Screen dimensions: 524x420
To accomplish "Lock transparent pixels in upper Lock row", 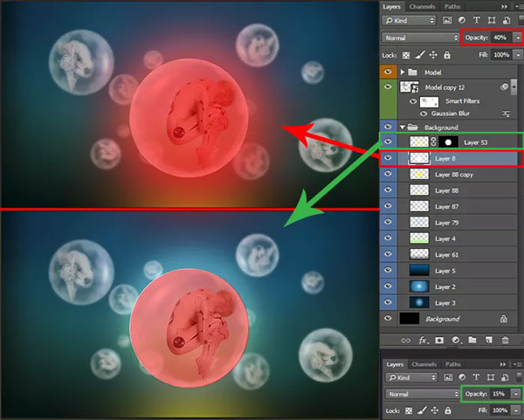I will (406, 55).
